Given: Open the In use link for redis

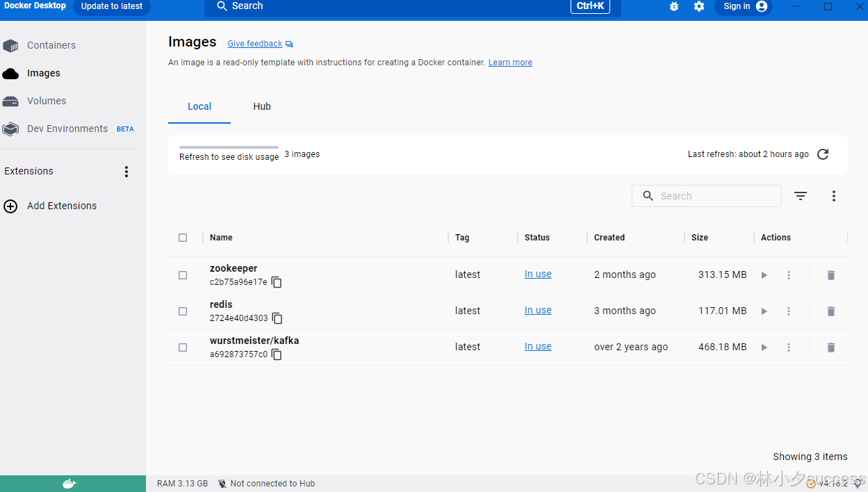Looking at the screenshot, I should (538, 310).
